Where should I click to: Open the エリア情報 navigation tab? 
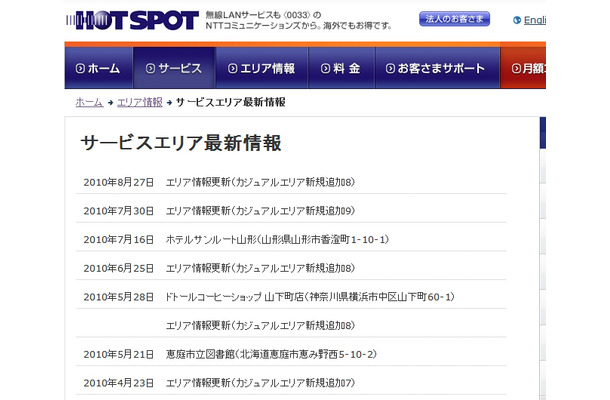262,68
